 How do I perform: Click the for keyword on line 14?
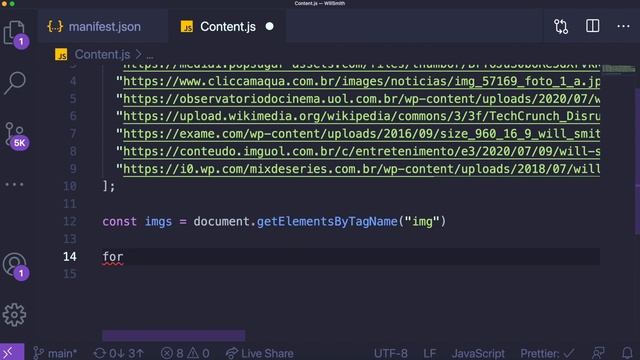pyautogui.click(x=113, y=257)
